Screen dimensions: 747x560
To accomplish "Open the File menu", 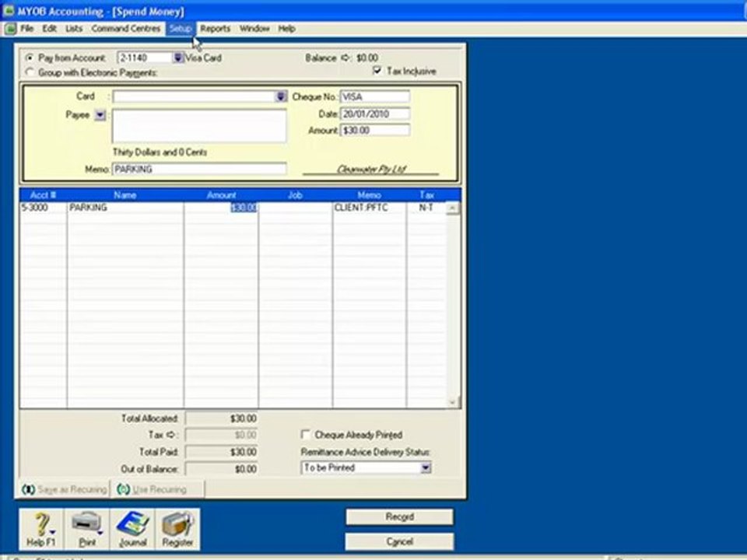I will click(26, 29).
